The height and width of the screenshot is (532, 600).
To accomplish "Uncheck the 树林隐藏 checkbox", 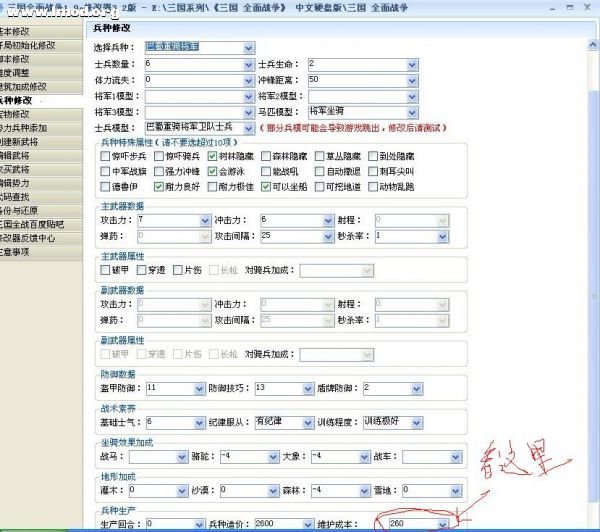I will 214,156.
